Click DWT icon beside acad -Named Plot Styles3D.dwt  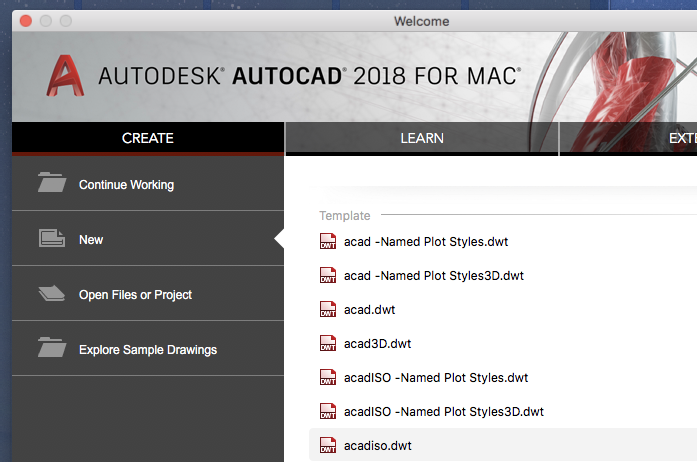point(328,275)
